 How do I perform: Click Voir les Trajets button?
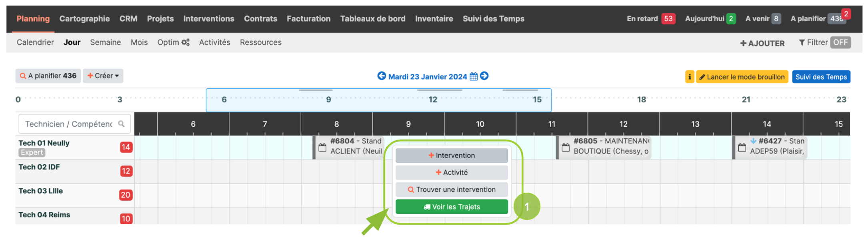click(452, 207)
